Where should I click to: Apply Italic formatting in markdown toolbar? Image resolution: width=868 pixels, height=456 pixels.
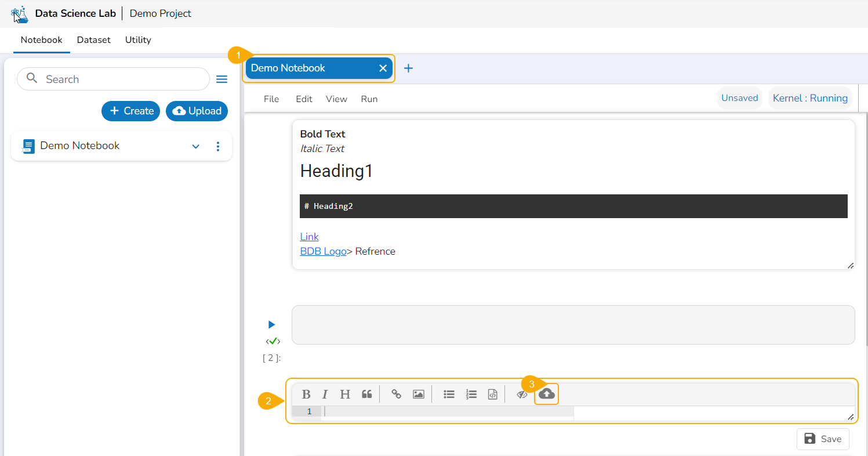tap(325, 395)
